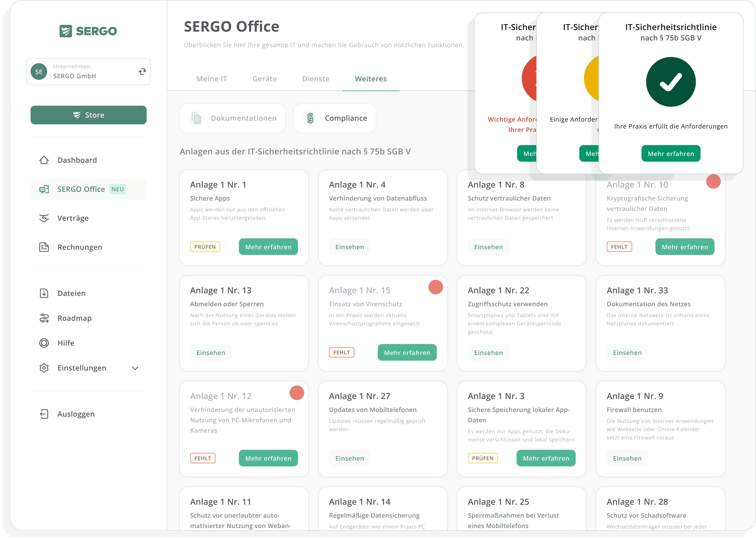Click the Hilfe lifebuoy icon
The image size is (756, 541).
coord(44,343)
